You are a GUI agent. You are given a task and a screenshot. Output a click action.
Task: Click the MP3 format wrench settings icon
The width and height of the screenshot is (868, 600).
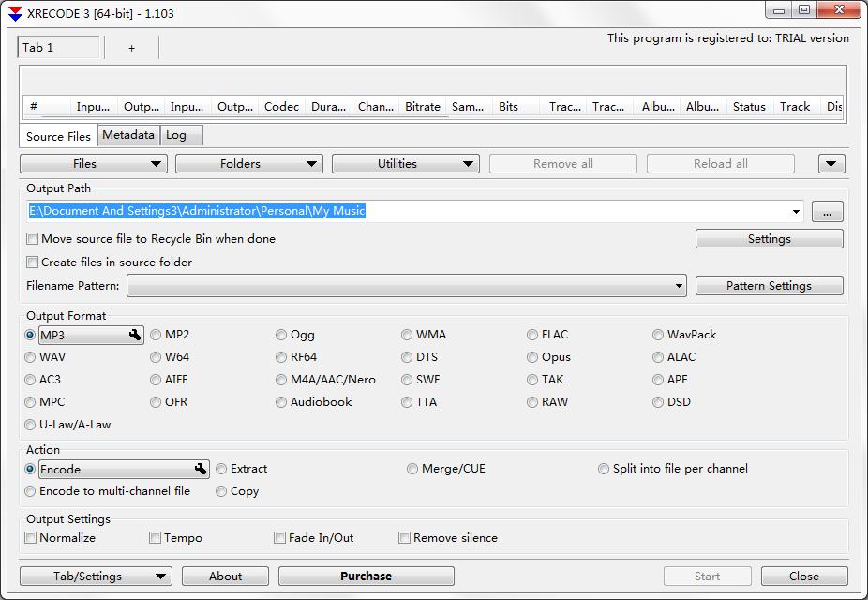pyautogui.click(x=135, y=335)
